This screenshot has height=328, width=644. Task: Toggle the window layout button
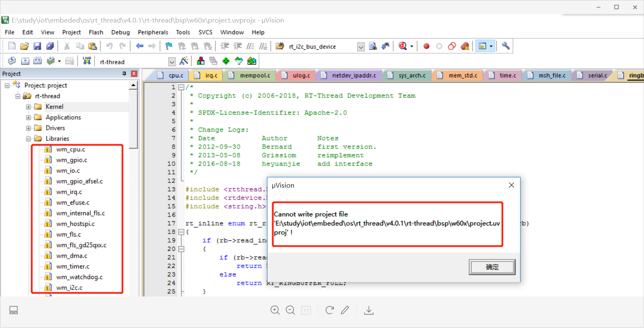pos(14,310)
